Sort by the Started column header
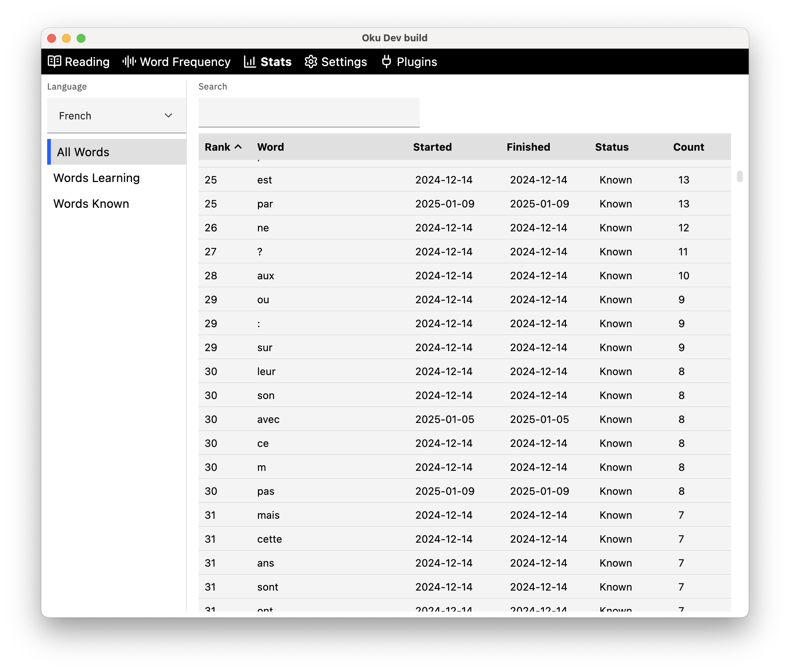 432,147
